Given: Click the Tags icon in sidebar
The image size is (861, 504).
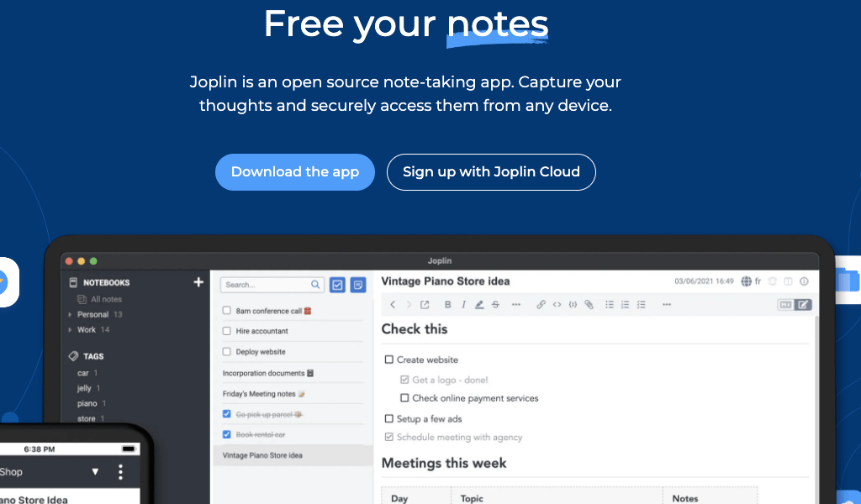Looking at the screenshot, I should coord(74,356).
